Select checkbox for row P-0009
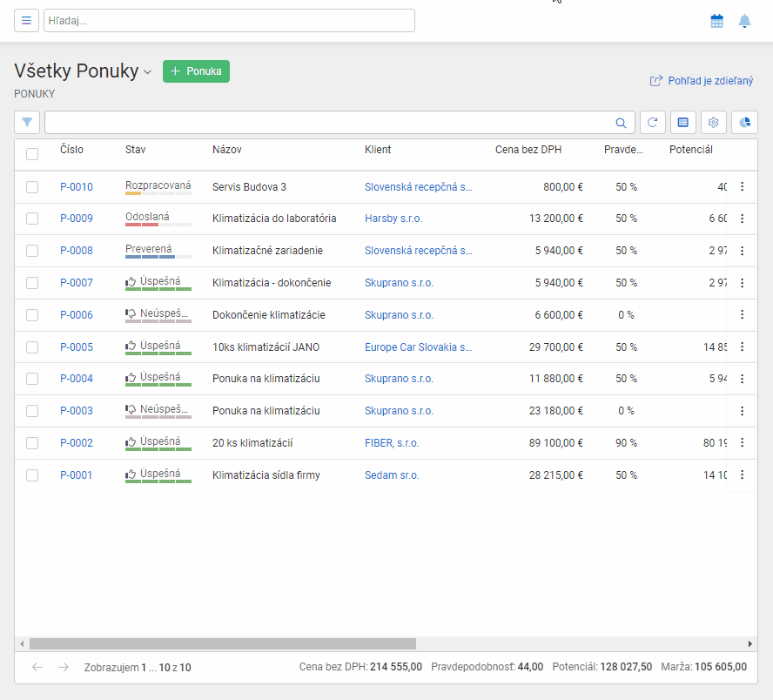This screenshot has height=700, width=773. [32, 219]
